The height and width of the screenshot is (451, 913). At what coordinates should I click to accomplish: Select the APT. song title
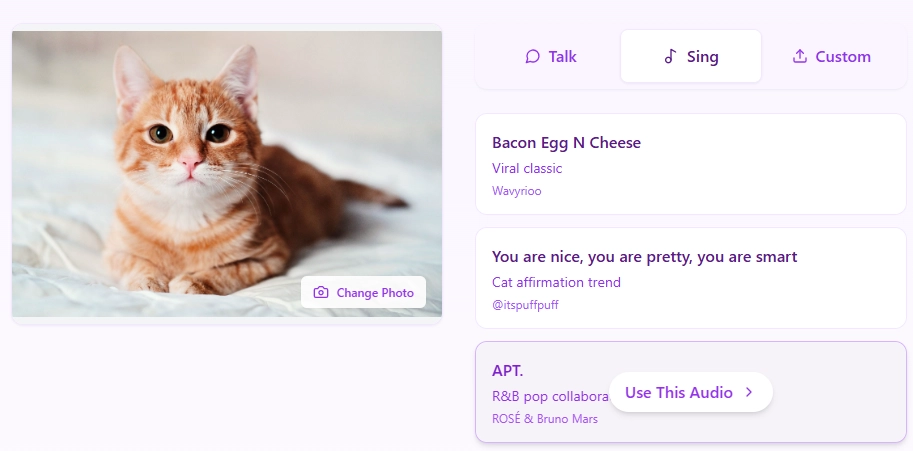508,371
